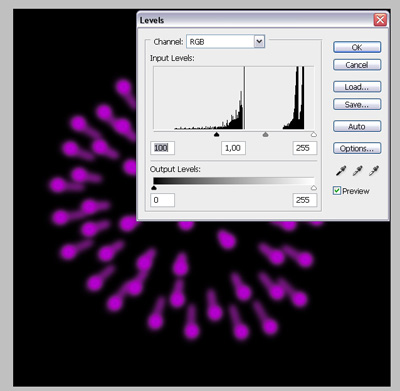Toggle the Preview checkbox
This screenshot has width=400, height=391.
point(337,191)
